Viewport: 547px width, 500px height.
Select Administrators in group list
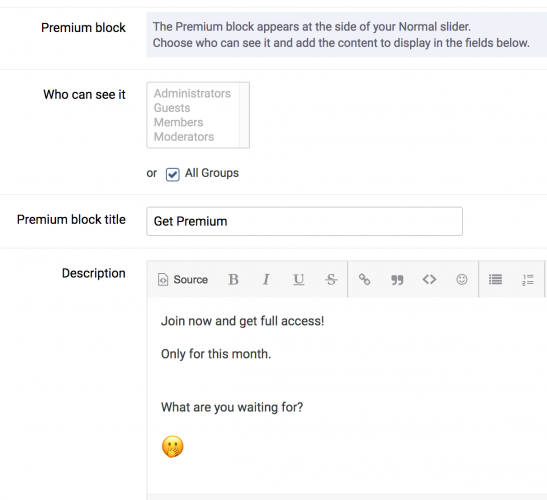click(193, 94)
